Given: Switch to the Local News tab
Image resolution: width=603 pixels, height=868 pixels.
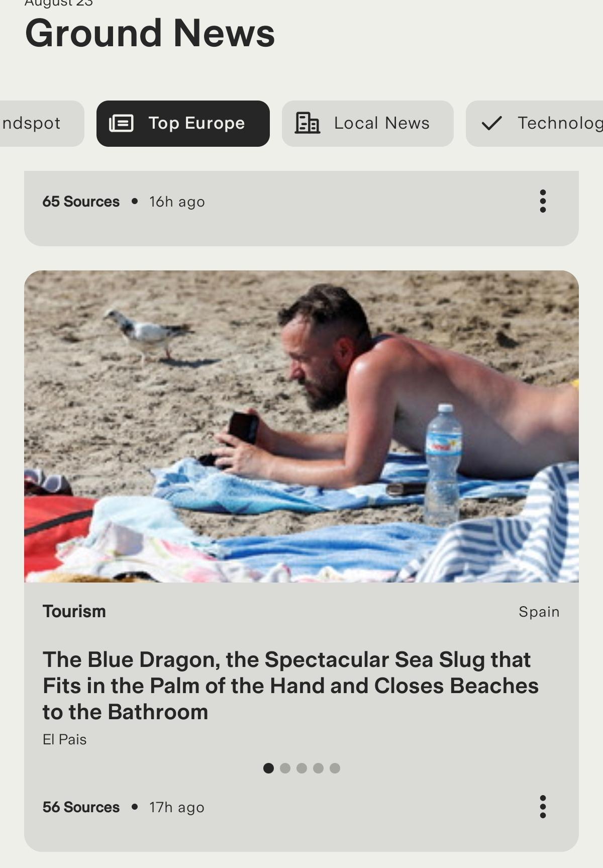Looking at the screenshot, I should click(x=368, y=124).
